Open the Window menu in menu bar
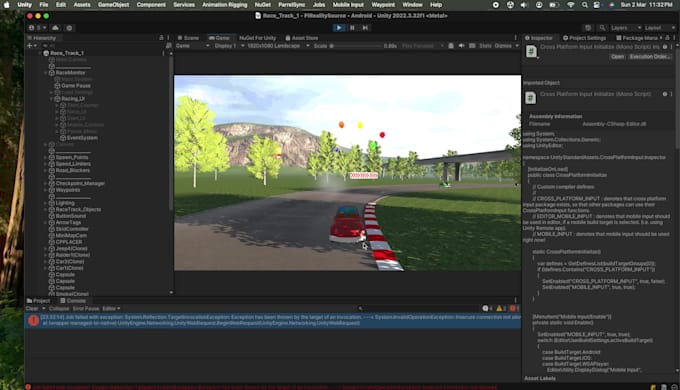This screenshot has height=390, width=680. coord(412,5)
